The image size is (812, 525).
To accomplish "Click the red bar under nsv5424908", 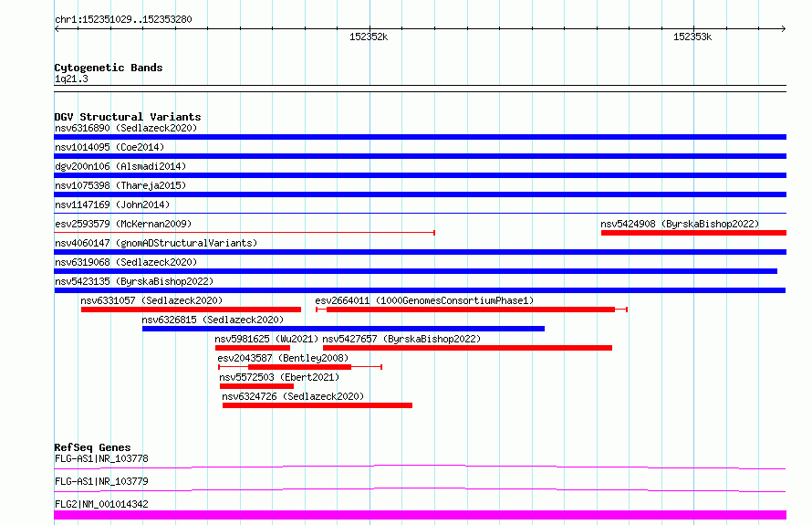I will point(693,233).
